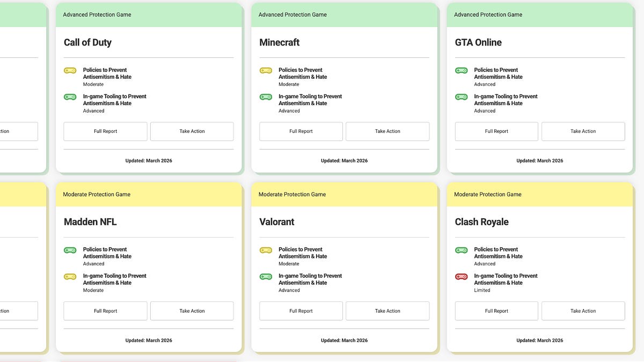Open the Full Report for Minecraft
Image resolution: width=644 pixels, height=362 pixels.
(301, 131)
